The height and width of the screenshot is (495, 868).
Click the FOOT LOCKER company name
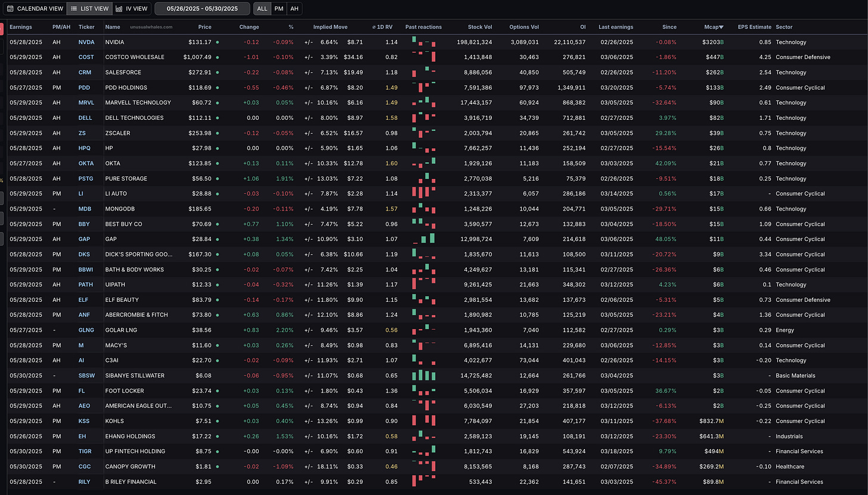(x=125, y=391)
